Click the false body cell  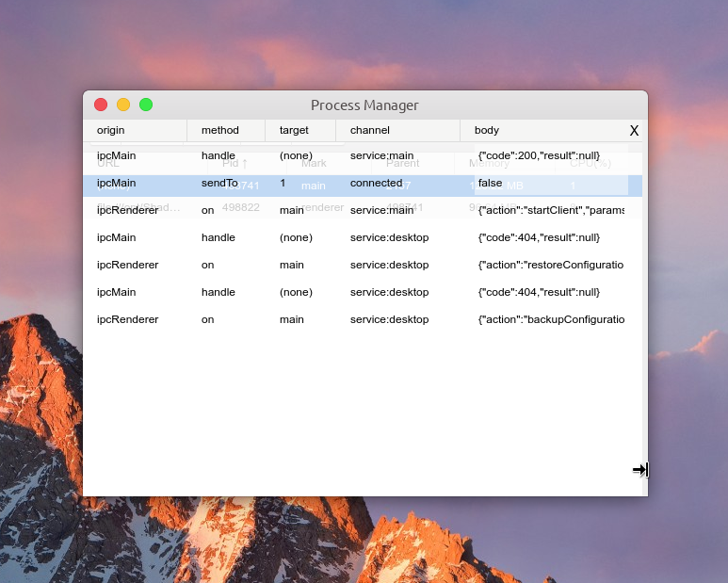[x=490, y=183]
